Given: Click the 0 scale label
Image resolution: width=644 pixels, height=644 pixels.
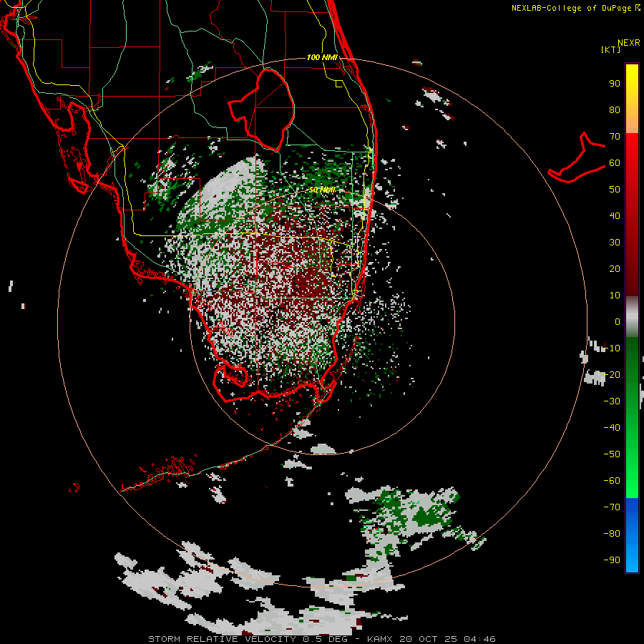Looking at the screenshot, I should tap(618, 321).
